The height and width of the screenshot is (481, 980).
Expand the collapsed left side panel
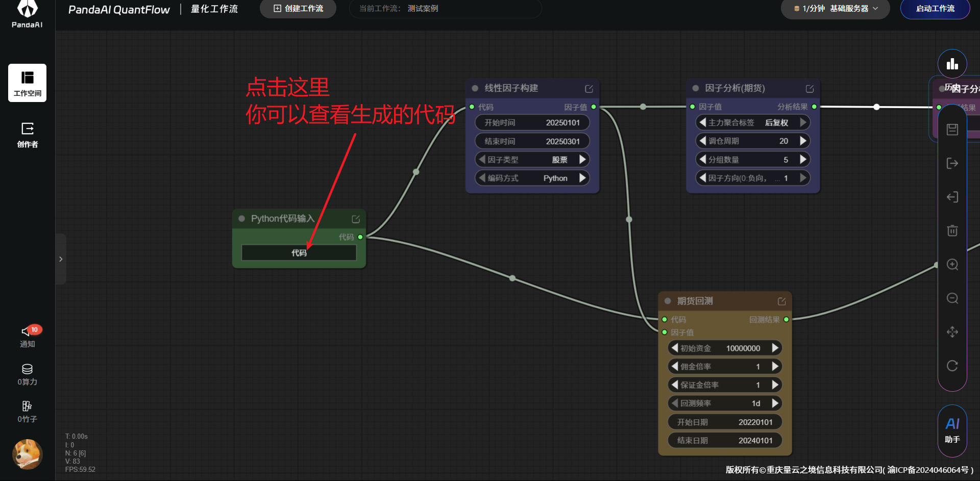point(61,259)
